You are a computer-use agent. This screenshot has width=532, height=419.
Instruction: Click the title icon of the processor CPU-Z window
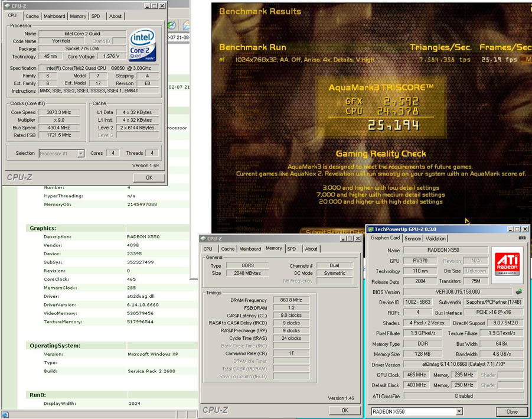coord(8,6)
